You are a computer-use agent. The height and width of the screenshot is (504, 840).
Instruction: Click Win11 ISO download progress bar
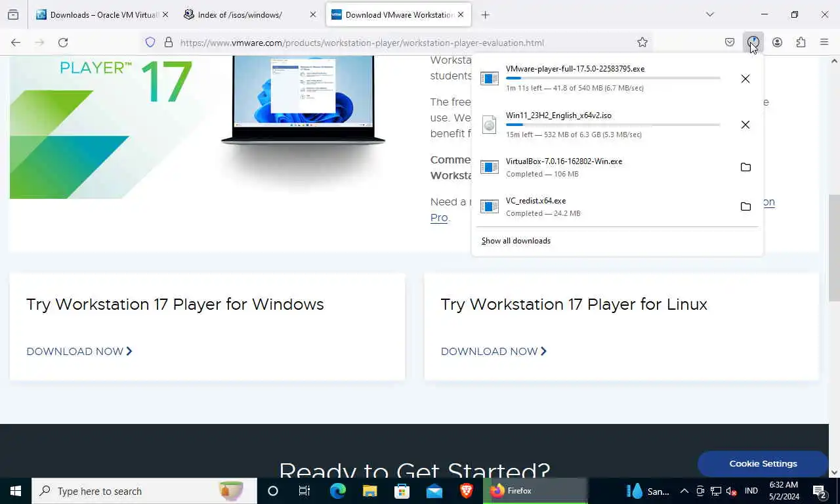613,125
